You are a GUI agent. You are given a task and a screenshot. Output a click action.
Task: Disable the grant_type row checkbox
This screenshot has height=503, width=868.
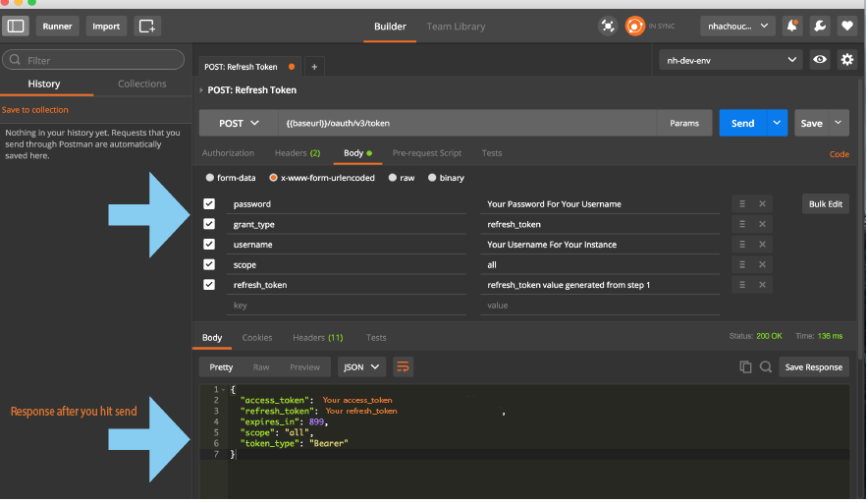209,224
